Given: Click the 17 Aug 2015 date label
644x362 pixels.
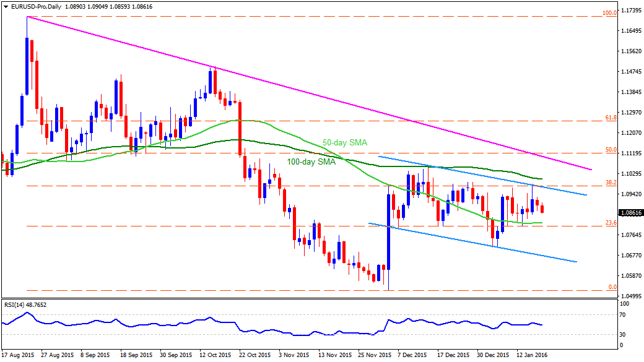Looking at the screenshot, I should click(18, 355).
